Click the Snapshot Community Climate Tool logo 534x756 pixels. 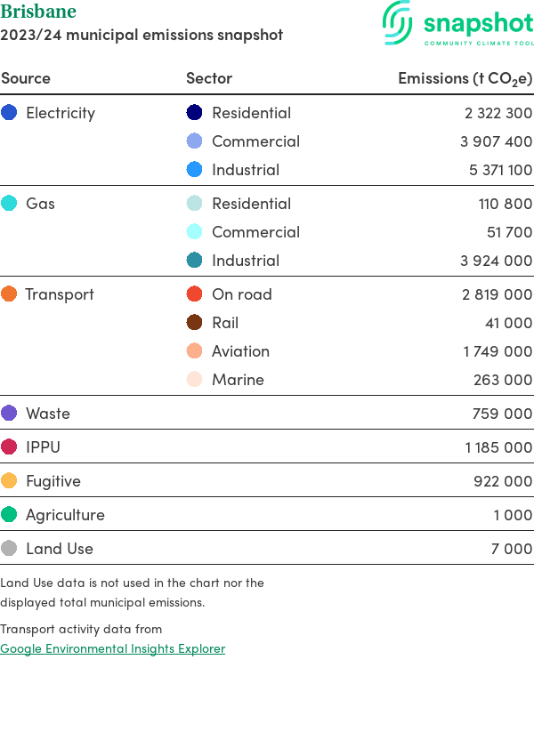[457, 24]
